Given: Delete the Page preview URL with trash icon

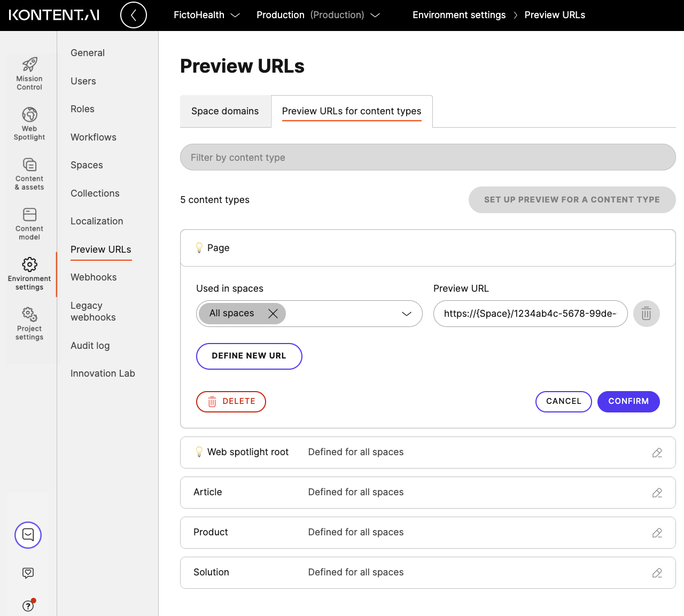Looking at the screenshot, I should 646,314.
